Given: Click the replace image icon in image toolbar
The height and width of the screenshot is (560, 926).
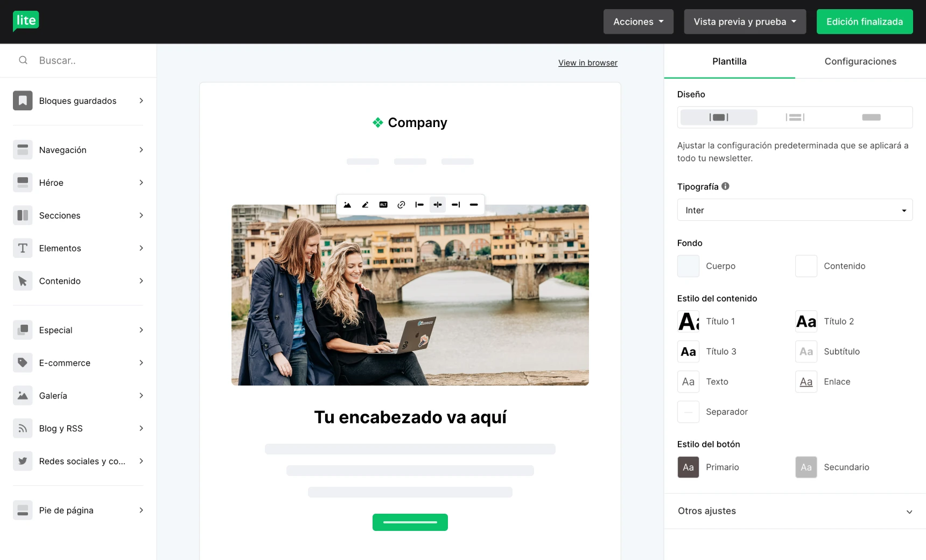Looking at the screenshot, I should point(347,205).
